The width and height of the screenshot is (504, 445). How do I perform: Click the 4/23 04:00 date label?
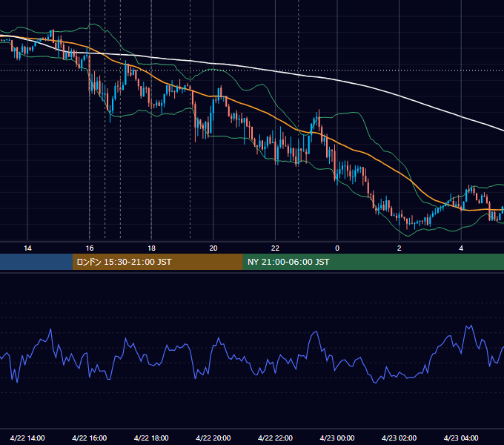(461, 438)
